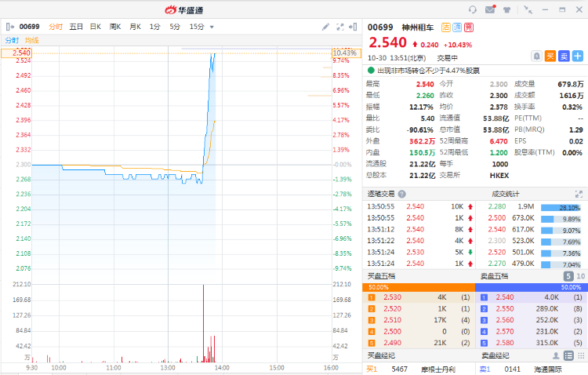Image resolution: width=588 pixels, height=375 pixels.
Task: Open help for 逐笔交易
Action: (x=401, y=194)
